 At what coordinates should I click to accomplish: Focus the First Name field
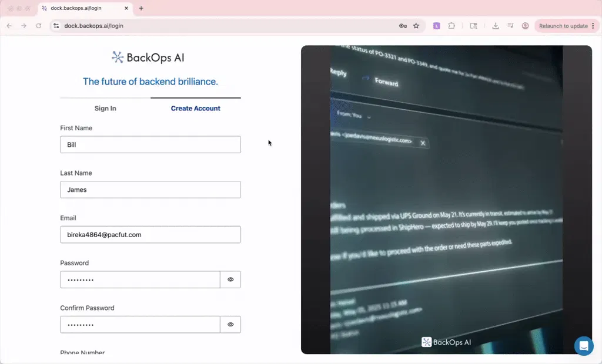pyautogui.click(x=150, y=144)
